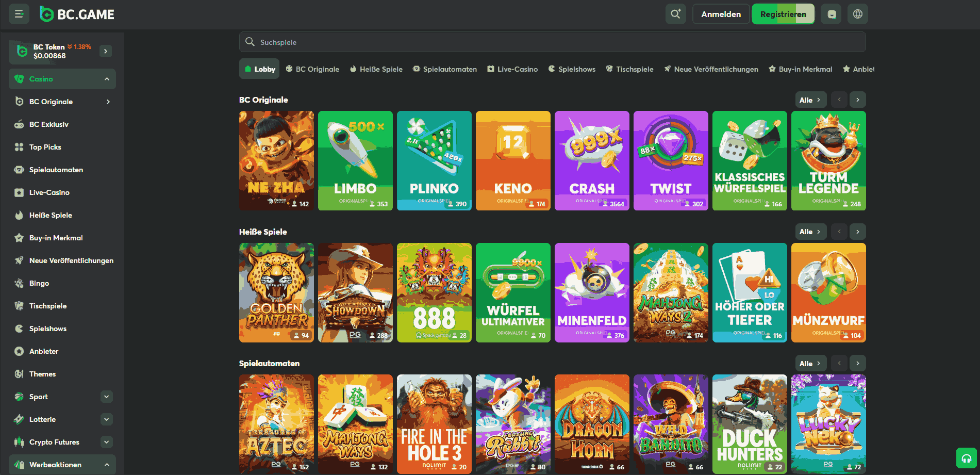The image size is (980, 475).
Task: Expand the Crypto Futures section
Action: (107, 442)
